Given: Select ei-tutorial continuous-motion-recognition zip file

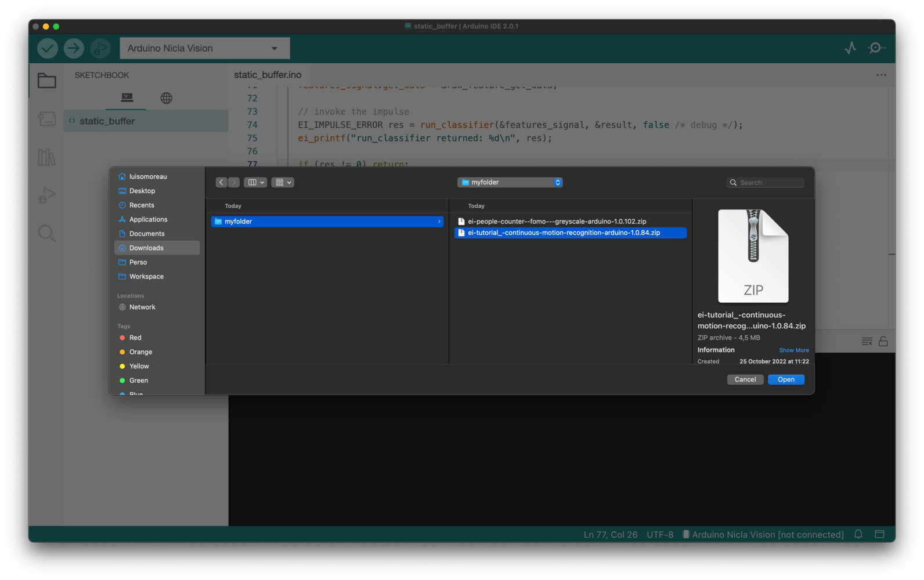Looking at the screenshot, I should [x=571, y=233].
